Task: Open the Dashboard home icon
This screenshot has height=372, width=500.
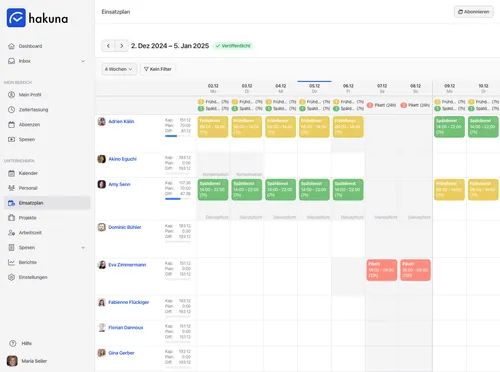Action: [x=11, y=46]
